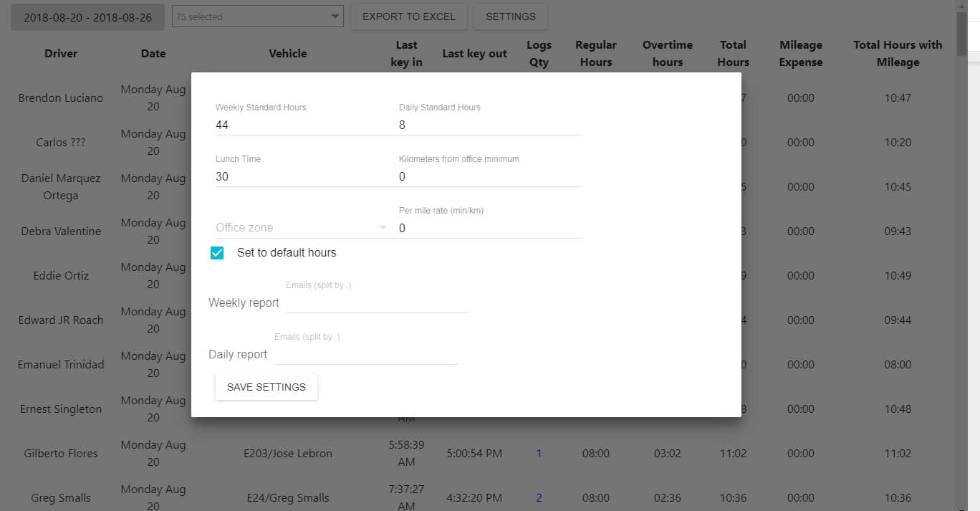Image resolution: width=980 pixels, height=511 pixels.
Task: Click the Mileage Expense column header
Action: (x=801, y=54)
